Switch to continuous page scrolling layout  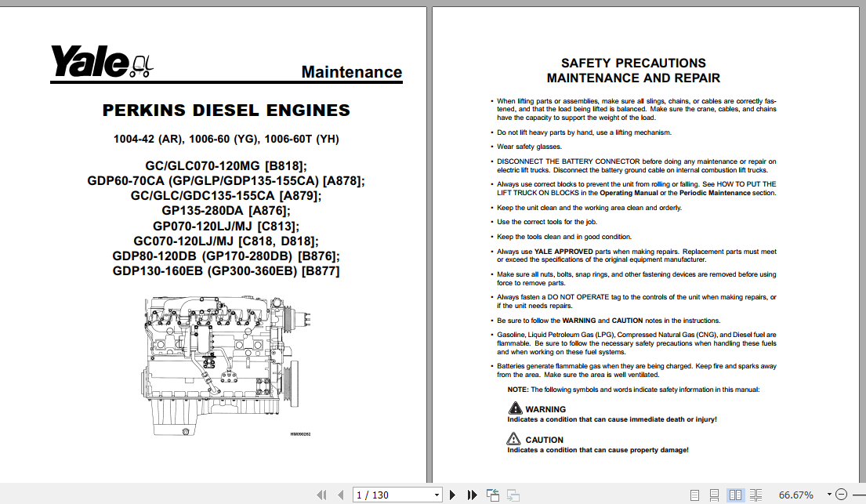pos(714,495)
